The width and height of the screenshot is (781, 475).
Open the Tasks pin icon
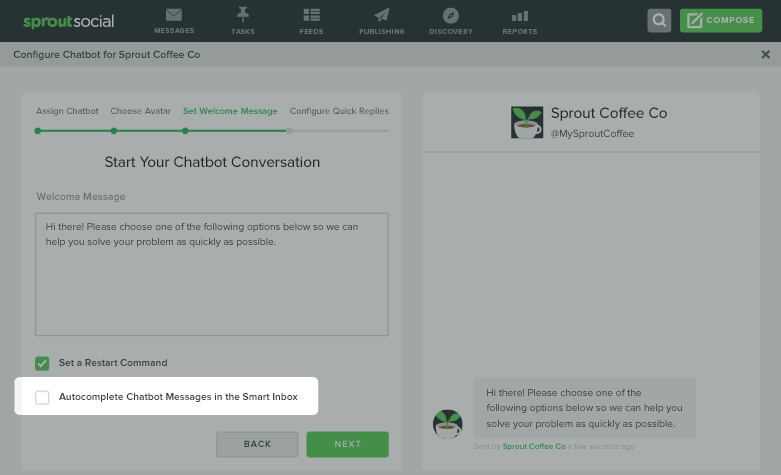pyautogui.click(x=243, y=14)
